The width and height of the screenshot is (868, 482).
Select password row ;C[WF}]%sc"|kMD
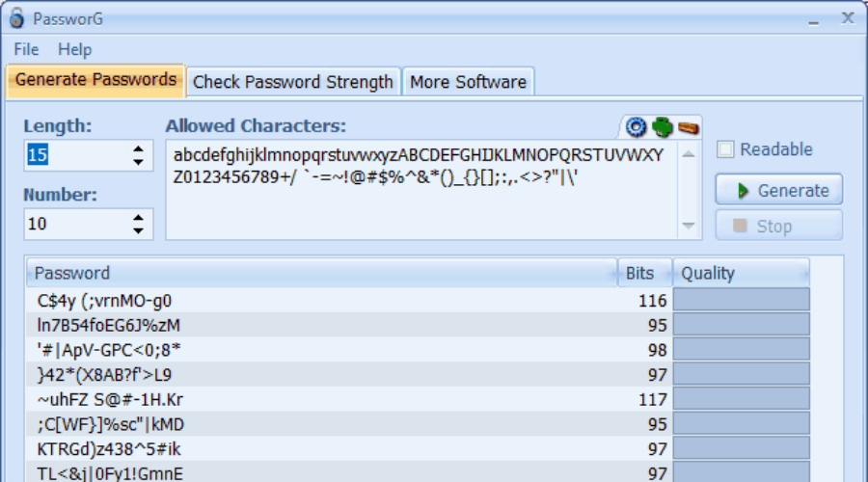pos(418,424)
